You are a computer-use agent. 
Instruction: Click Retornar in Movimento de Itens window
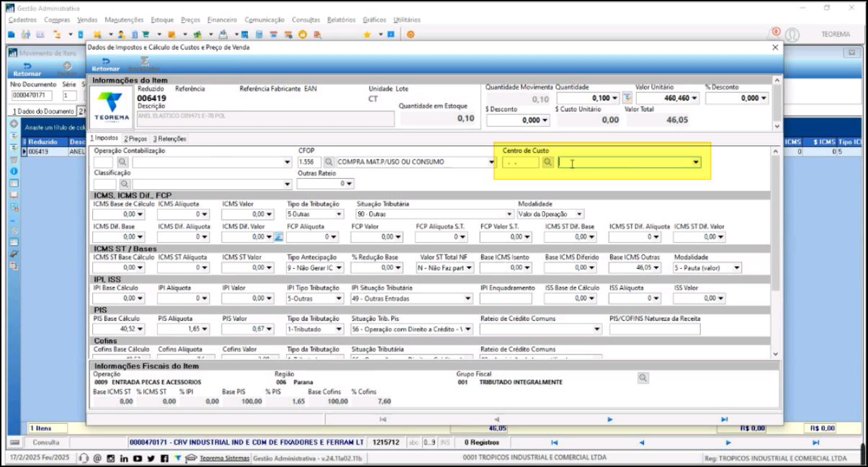(x=27, y=69)
